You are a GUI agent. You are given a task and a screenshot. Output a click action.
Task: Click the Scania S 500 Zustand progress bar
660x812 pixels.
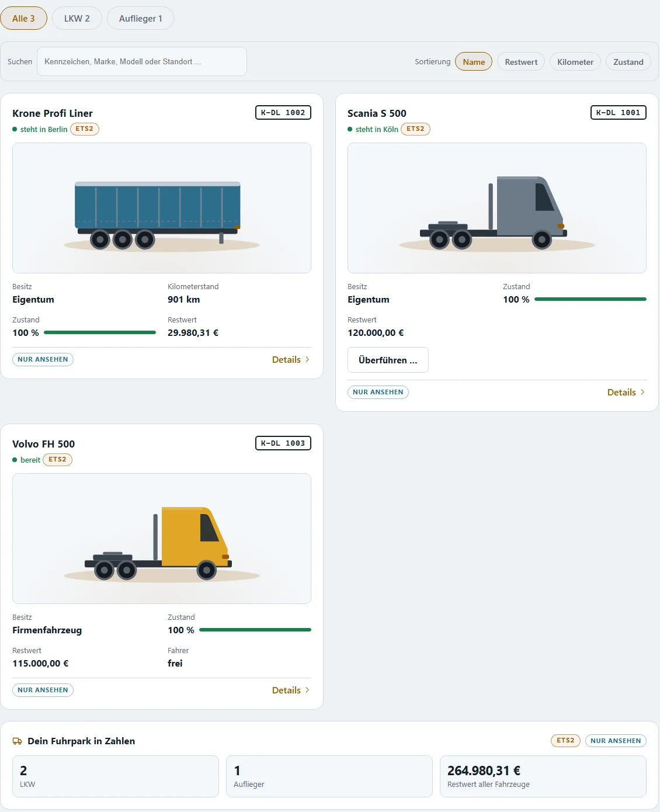[590, 299]
